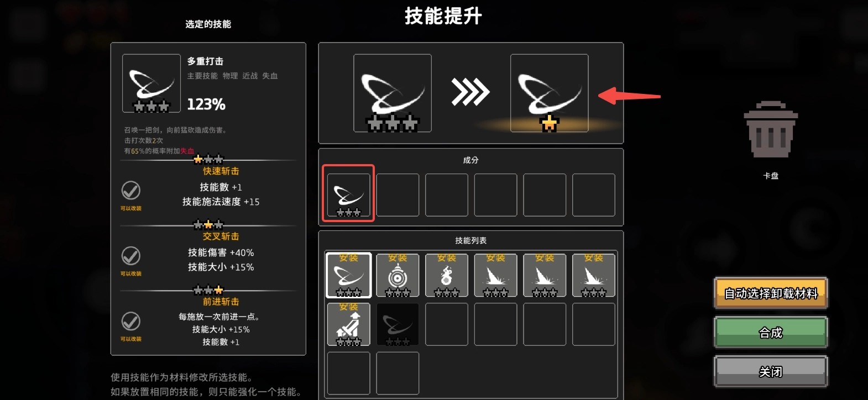The width and height of the screenshot is (868, 400).
Task: Click the 自动选择卸载材料 button
Action: pos(771,293)
